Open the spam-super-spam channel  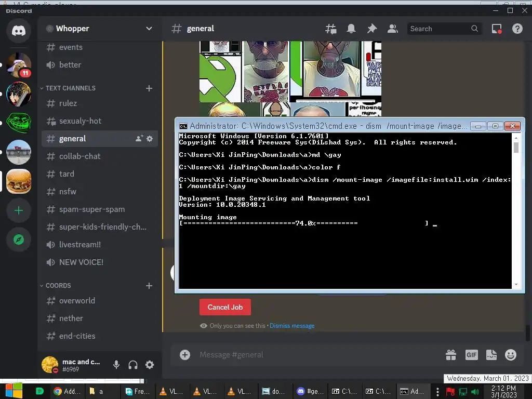pos(99,209)
